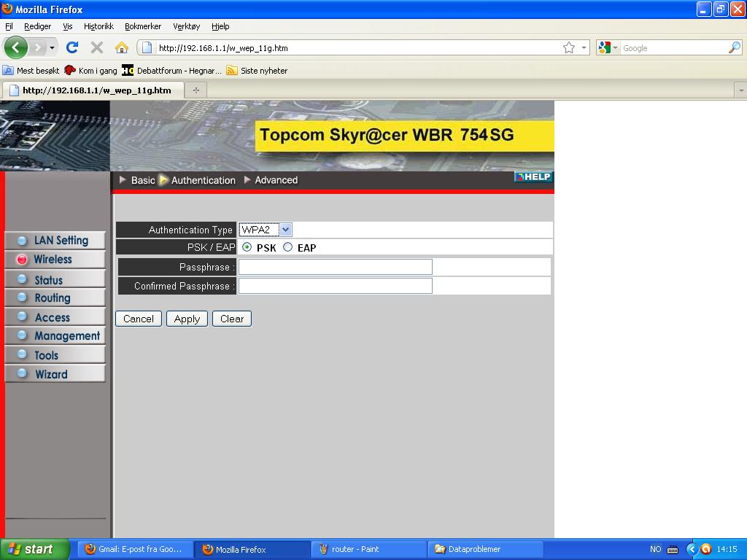Screen dimensions: 747x560
Task: Go back using Firefox back arrow
Action: click(x=15, y=47)
